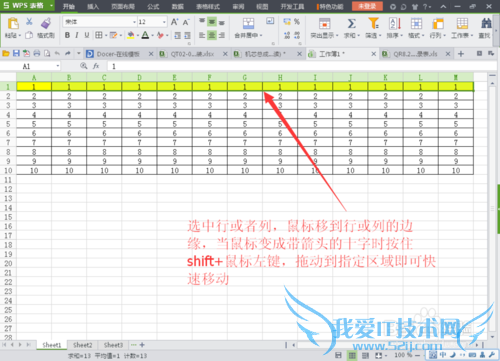Click the Filter funnel icon
The width and height of the screenshot is (500, 361).
coord(373,23)
